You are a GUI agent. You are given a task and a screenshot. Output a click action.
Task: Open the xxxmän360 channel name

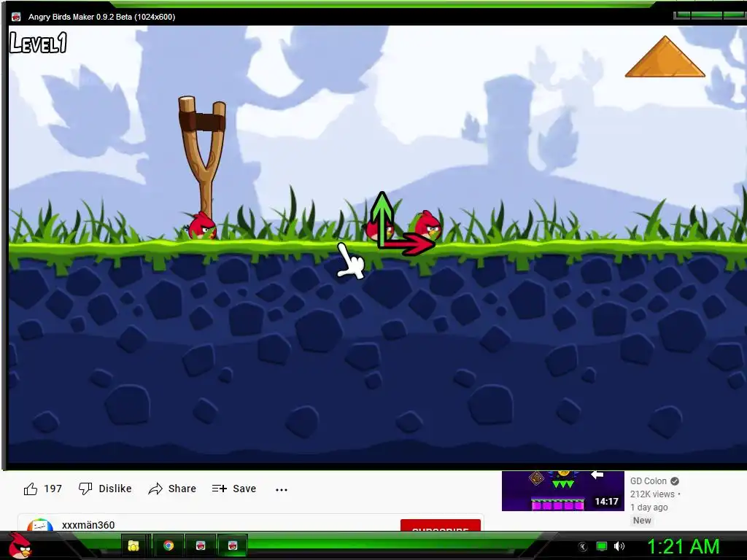pos(88,525)
